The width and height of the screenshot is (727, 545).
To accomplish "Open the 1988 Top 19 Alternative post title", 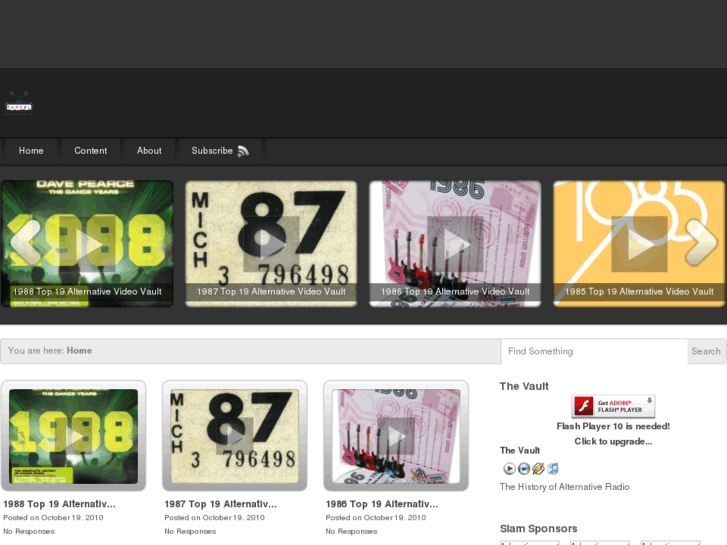I will point(59,504).
